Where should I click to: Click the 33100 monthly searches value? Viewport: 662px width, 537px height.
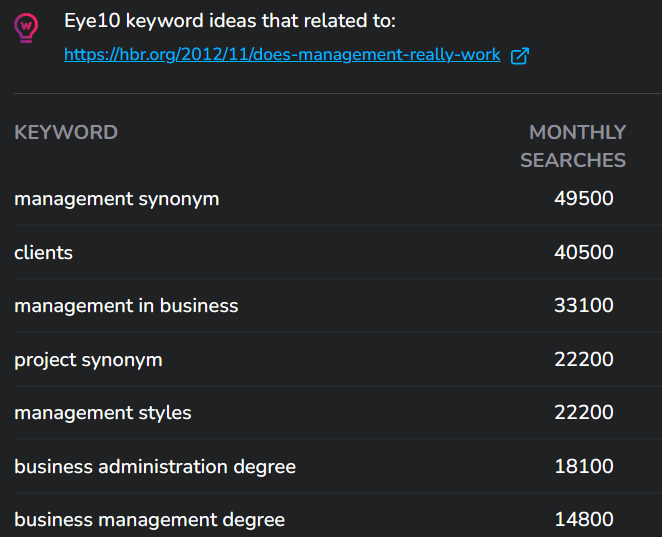click(x=584, y=305)
